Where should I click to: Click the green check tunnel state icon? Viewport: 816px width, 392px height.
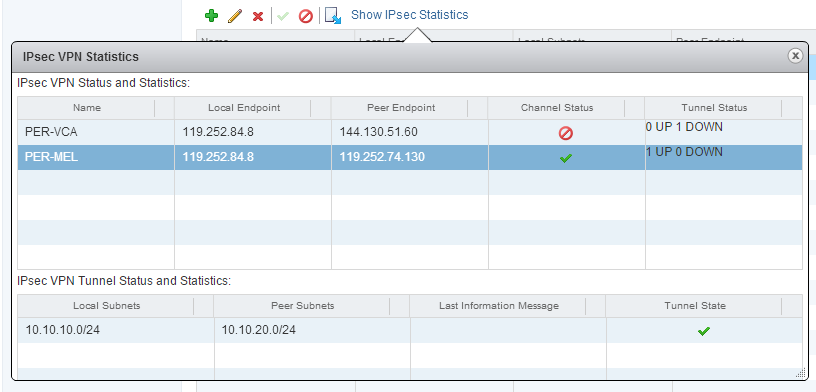(704, 331)
